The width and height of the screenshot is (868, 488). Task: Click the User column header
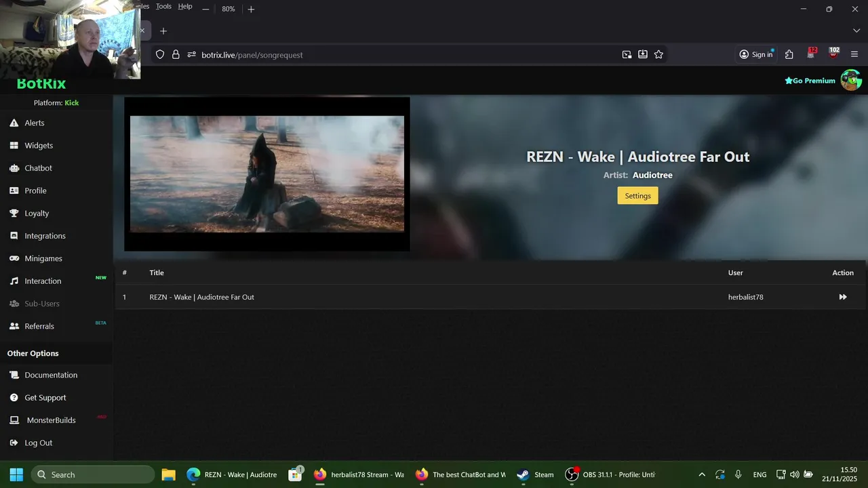coord(736,272)
